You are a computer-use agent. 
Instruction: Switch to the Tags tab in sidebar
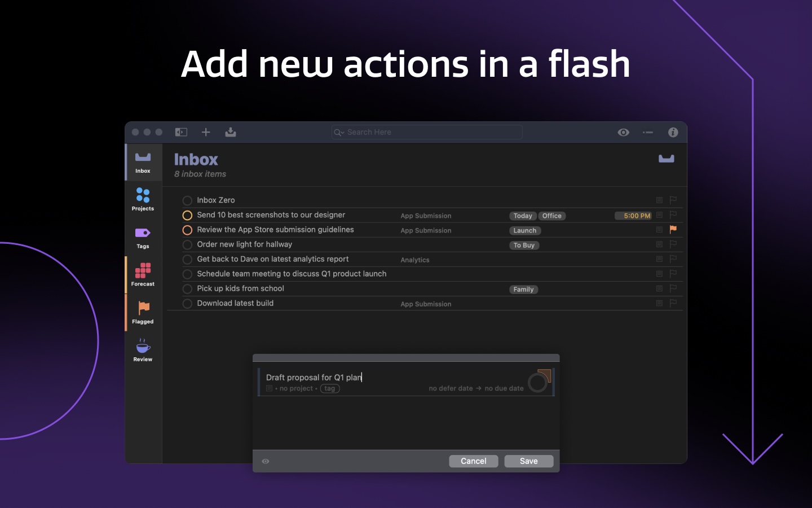coord(143,237)
